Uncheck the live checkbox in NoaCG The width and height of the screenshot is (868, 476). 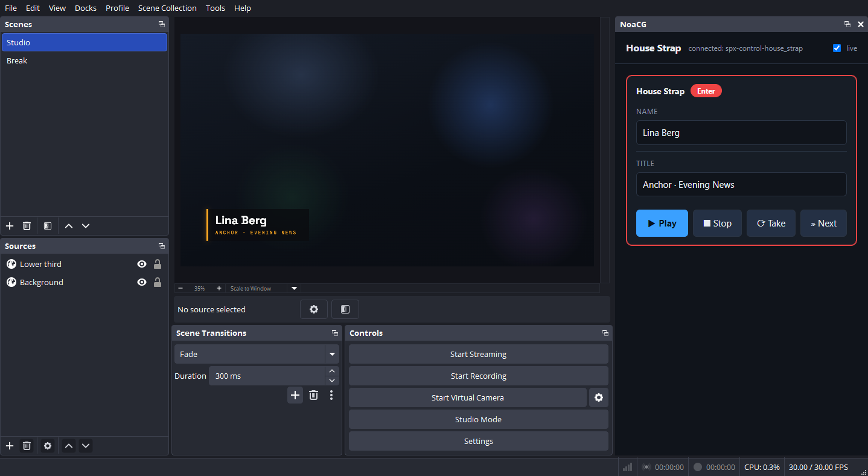(837, 48)
